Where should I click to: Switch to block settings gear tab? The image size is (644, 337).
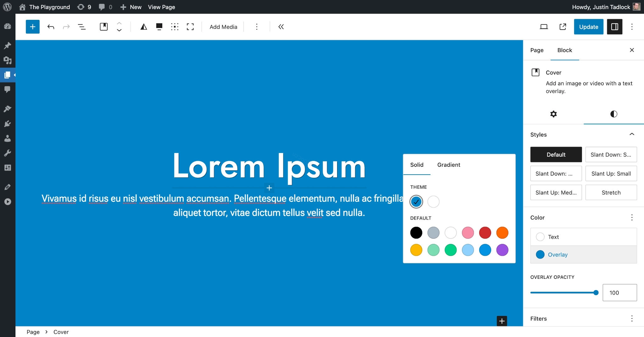tap(553, 114)
